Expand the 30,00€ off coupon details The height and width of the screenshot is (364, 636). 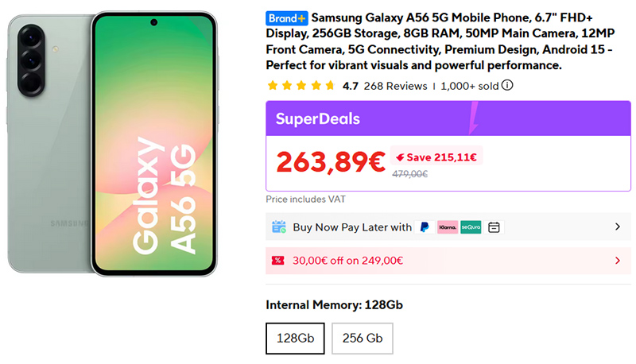[x=617, y=260]
